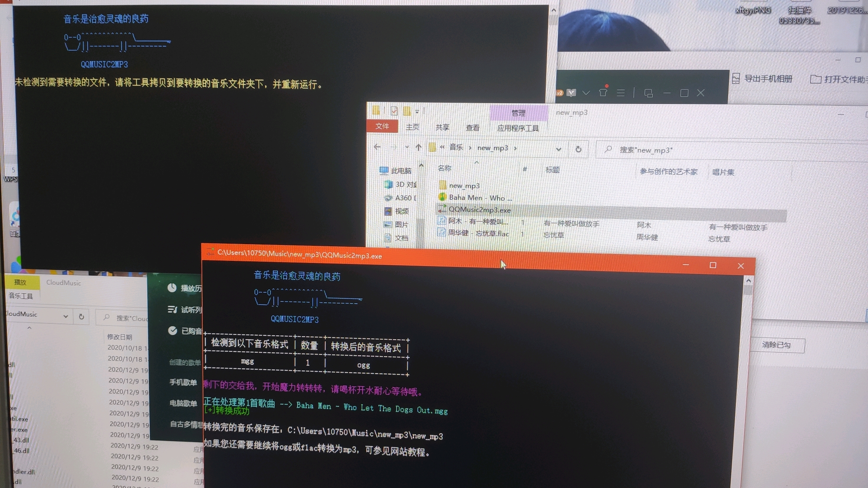Open recent locations dropdown next to forward arrow

click(407, 147)
